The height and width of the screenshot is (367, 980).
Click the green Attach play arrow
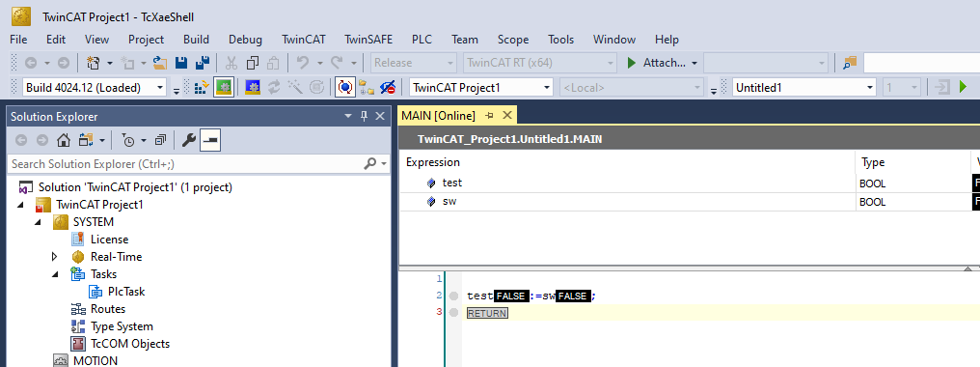[x=631, y=63]
